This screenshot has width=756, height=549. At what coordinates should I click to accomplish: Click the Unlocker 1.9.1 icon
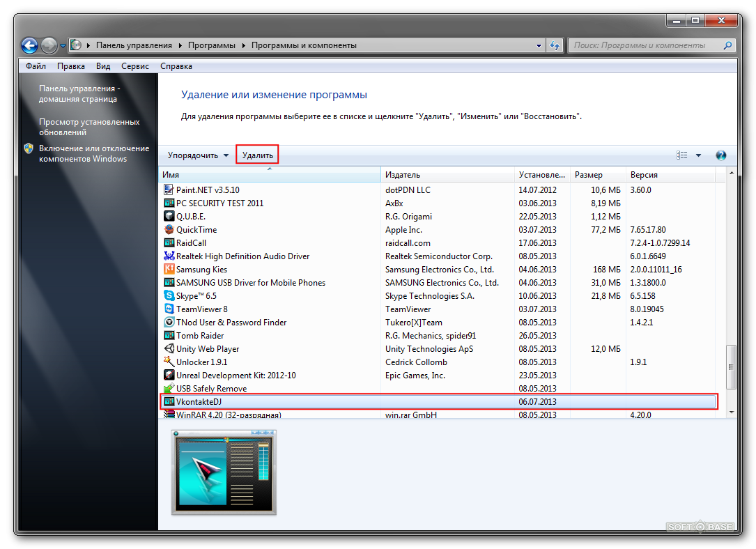click(169, 362)
